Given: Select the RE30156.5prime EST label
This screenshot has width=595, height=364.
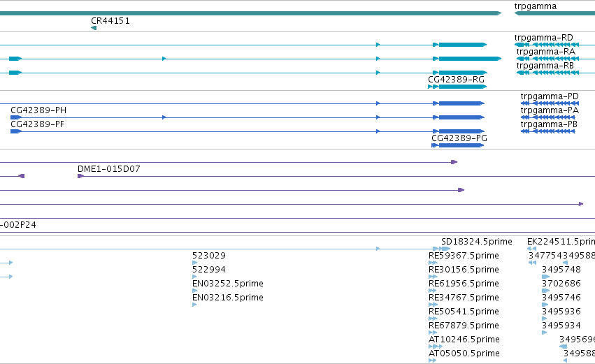Looking at the screenshot, I should 464,270.
